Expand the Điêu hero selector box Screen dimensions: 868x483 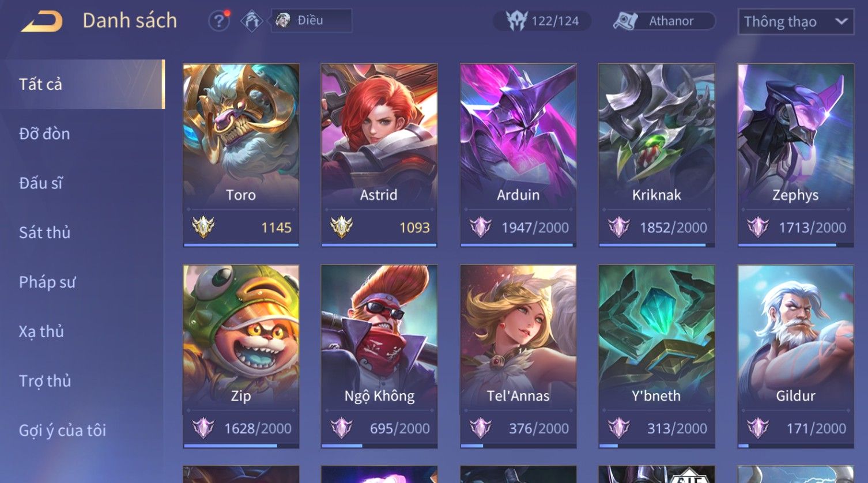[311, 21]
